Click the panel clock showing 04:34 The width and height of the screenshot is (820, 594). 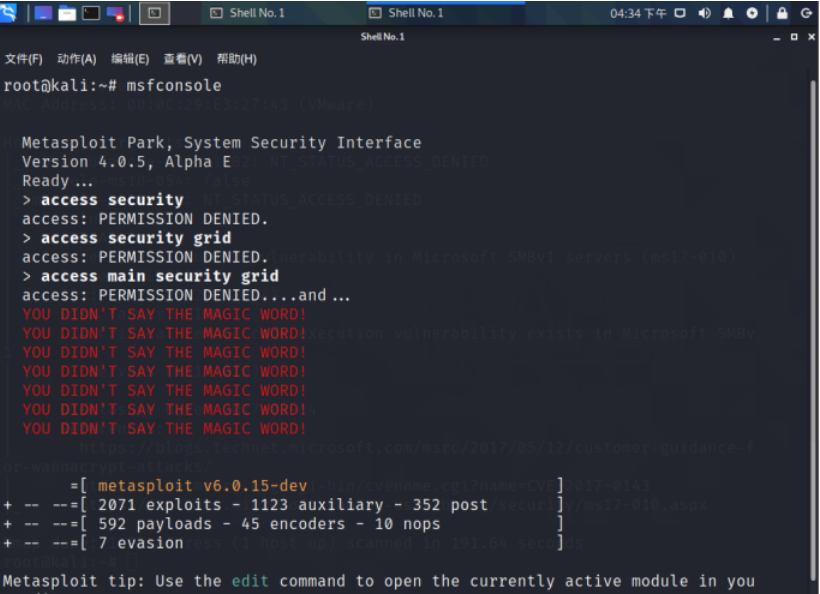click(x=638, y=13)
